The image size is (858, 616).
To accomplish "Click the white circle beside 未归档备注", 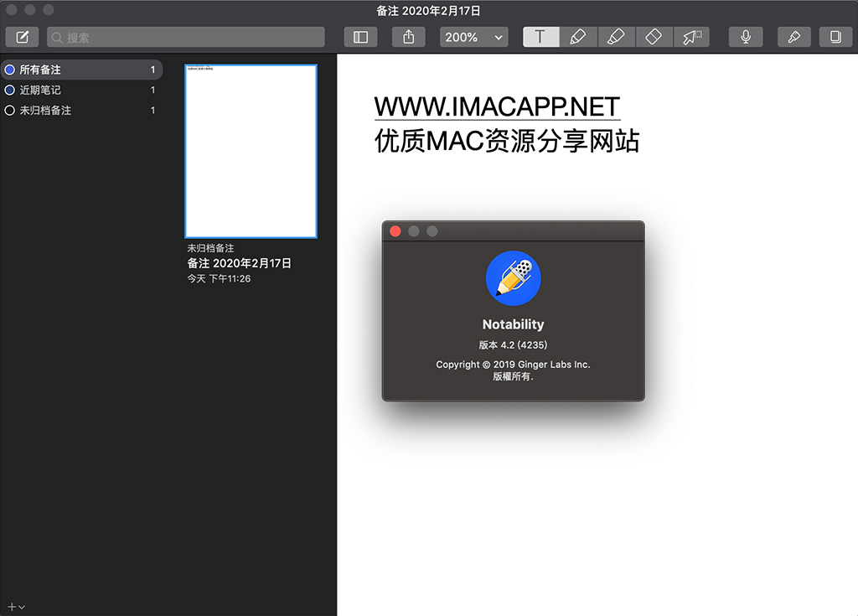I will 9,110.
